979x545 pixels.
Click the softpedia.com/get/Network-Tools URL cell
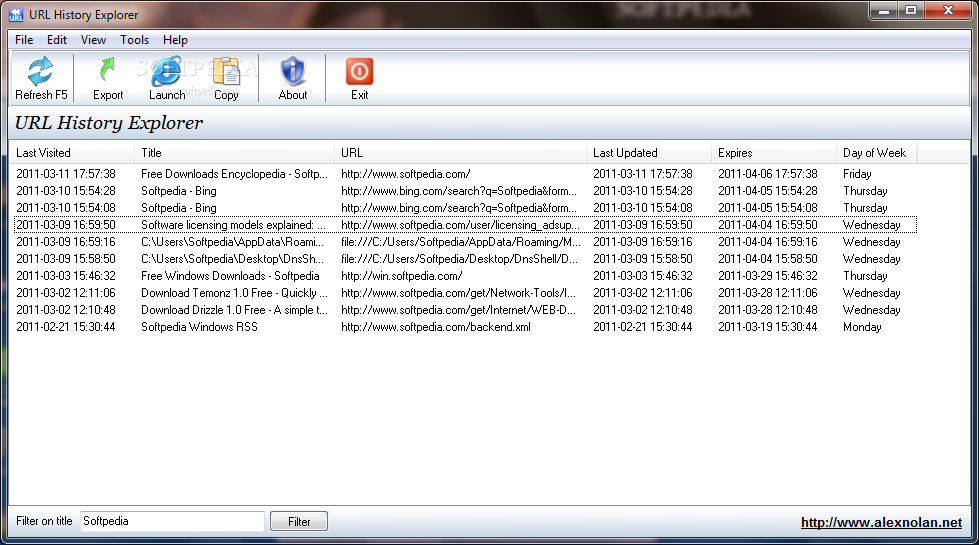click(458, 293)
